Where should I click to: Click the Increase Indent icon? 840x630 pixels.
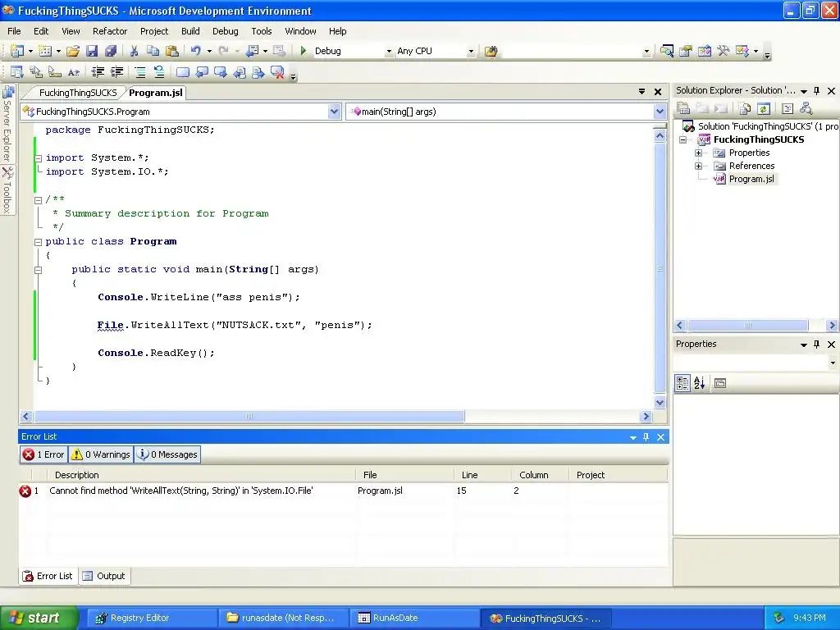point(116,72)
